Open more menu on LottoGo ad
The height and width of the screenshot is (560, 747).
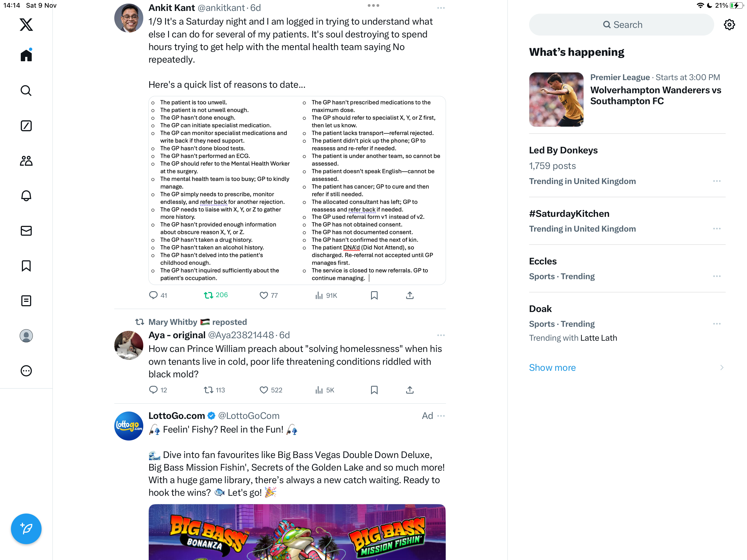[441, 416]
